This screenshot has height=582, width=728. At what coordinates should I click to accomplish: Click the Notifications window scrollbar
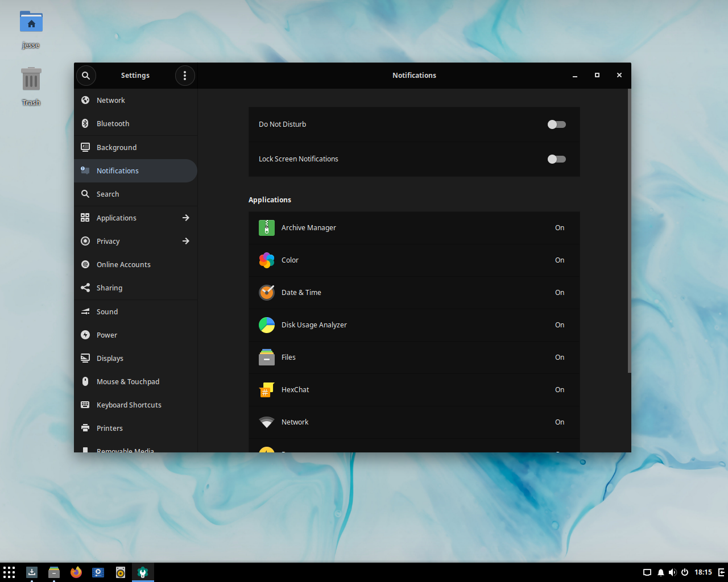629,231
